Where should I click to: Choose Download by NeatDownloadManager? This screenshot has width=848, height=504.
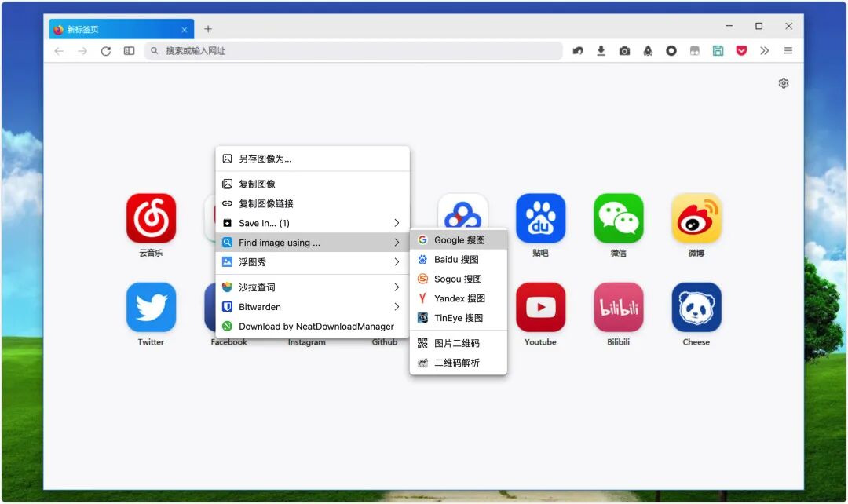coord(313,326)
